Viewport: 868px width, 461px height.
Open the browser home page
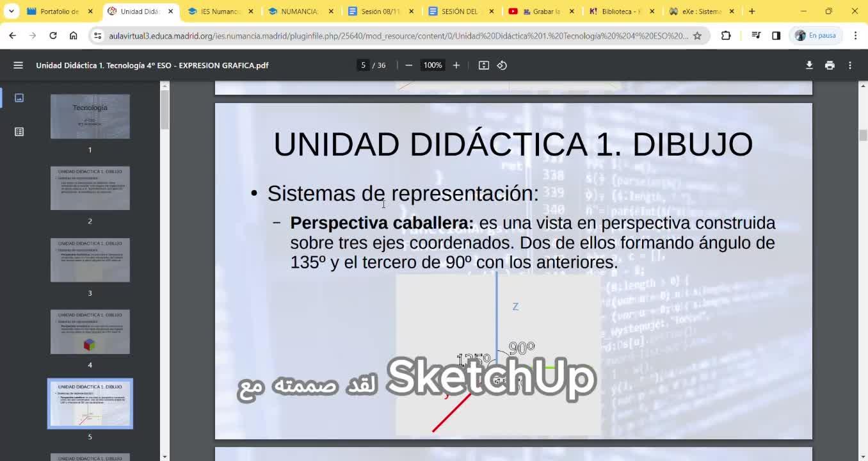coord(74,36)
